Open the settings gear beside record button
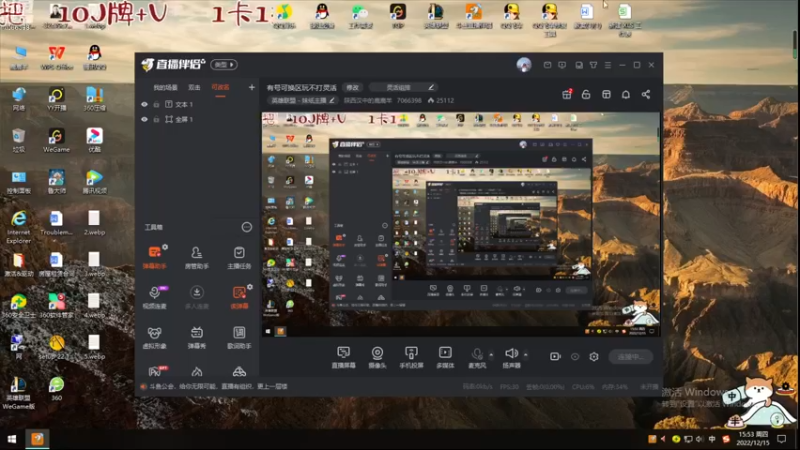The image size is (800, 450). (x=594, y=357)
